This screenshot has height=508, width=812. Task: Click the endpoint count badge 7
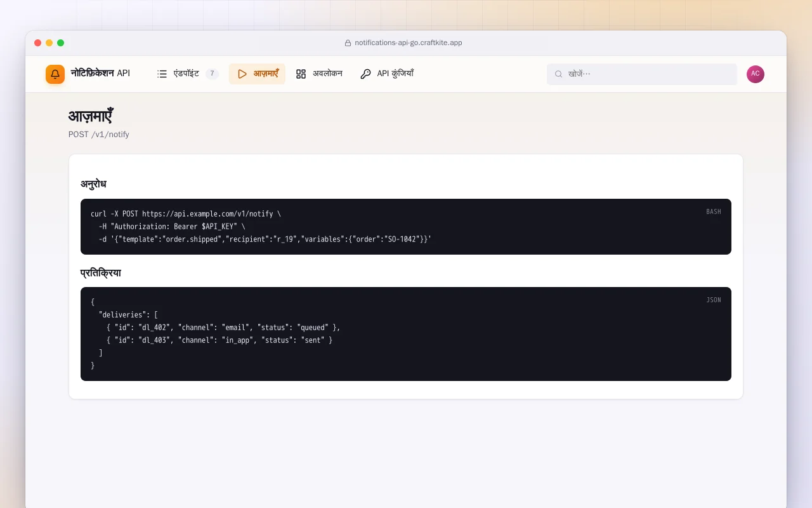pyautogui.click(x=212, y=74)
